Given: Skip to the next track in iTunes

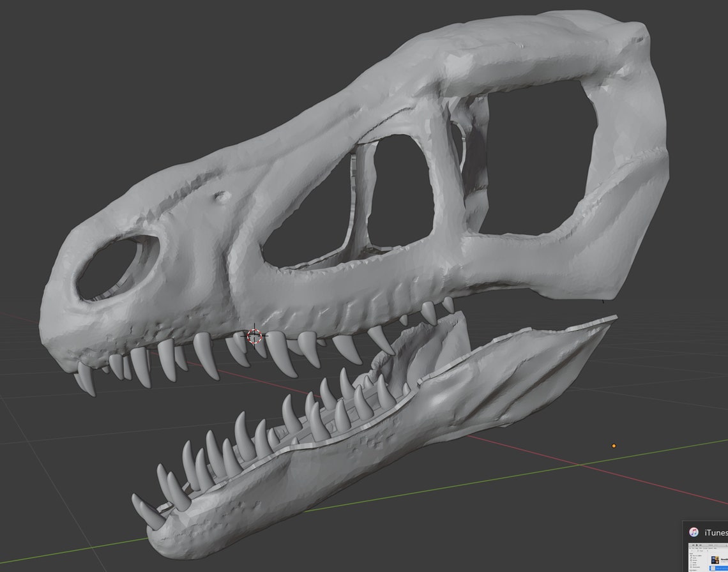Looking at the screenshot, I should [x=701, y=545].
